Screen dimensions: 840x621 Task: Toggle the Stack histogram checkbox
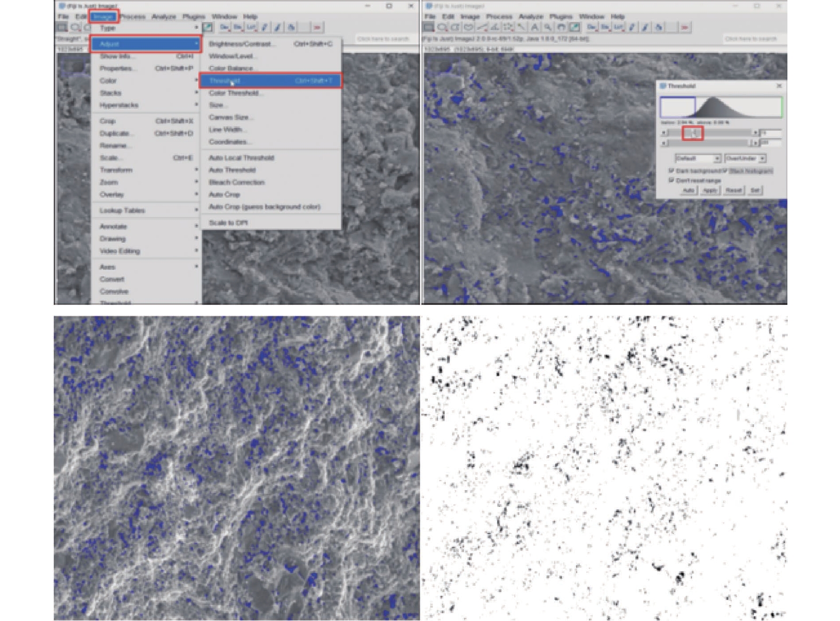pos(725,171)
